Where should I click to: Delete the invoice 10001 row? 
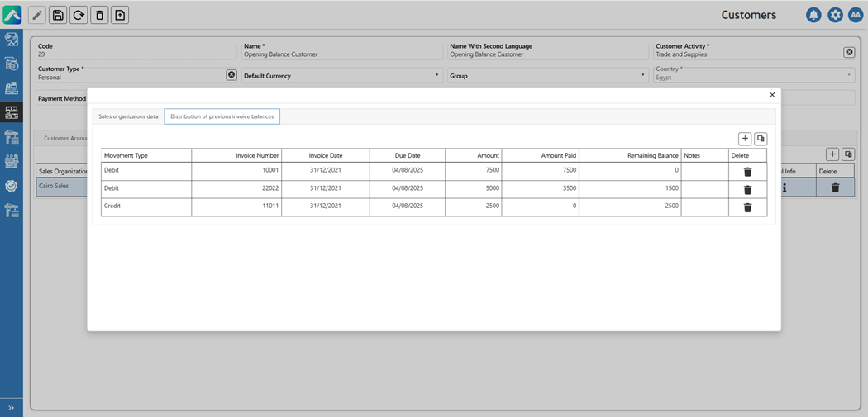coord(747,172)
